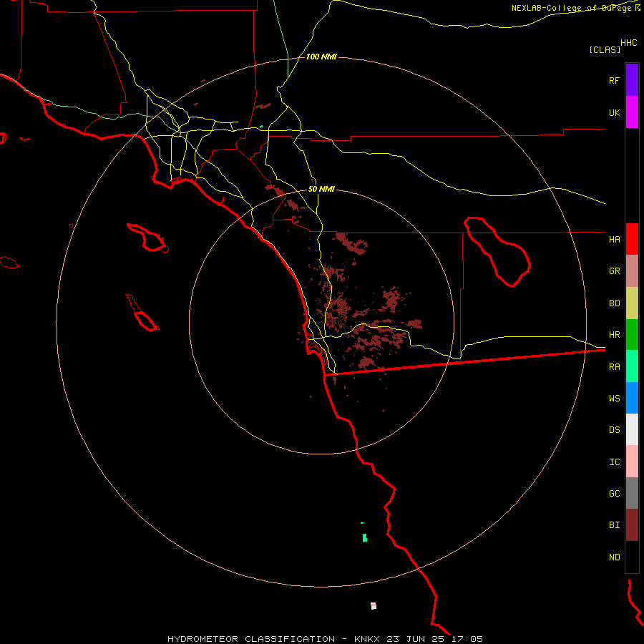Click the BI brown legend swatch
This screenshot has height=644, width=644.
pos(632,525)
